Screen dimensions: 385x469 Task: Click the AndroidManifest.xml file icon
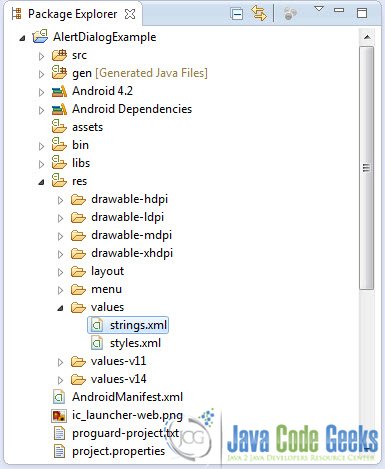click(x=59, y=397)
